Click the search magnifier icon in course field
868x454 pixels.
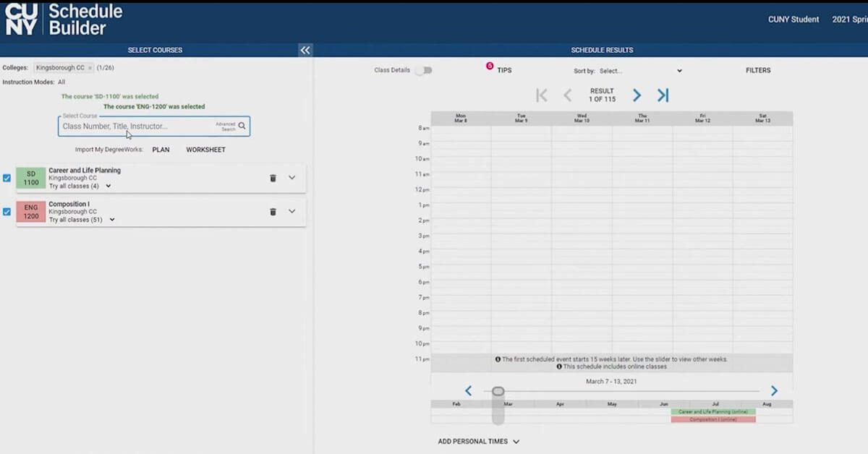[x=242, y=126]
